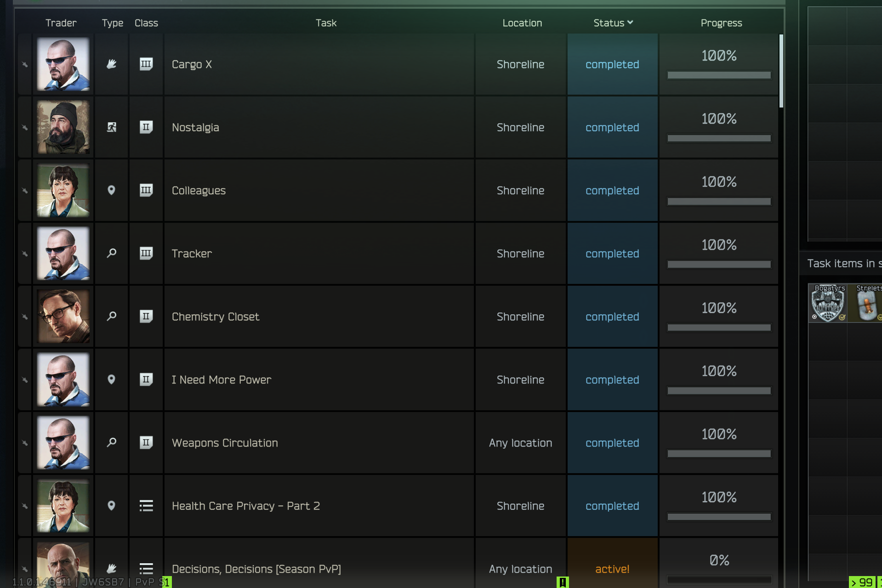Open the Decisions, Decisions [Season PvP] task name
Screen dimensions: 882x588
pyautogui.click(x=256, y=569)
